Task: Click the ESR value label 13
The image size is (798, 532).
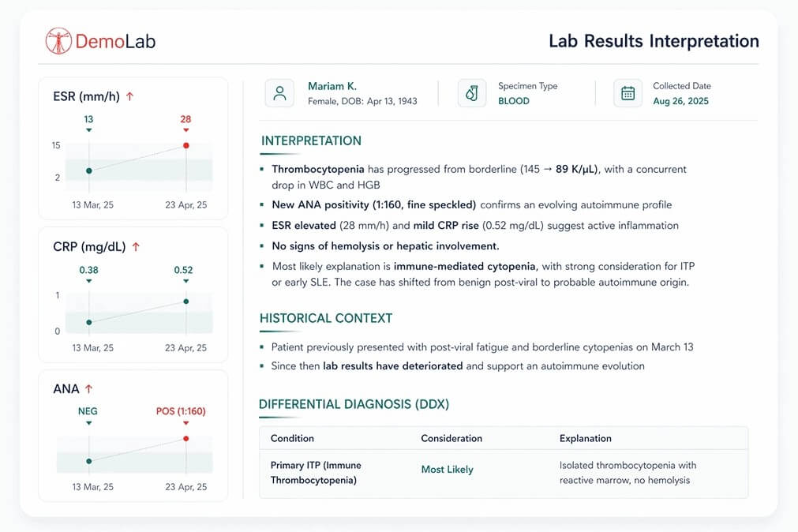Action: point(88,119)
